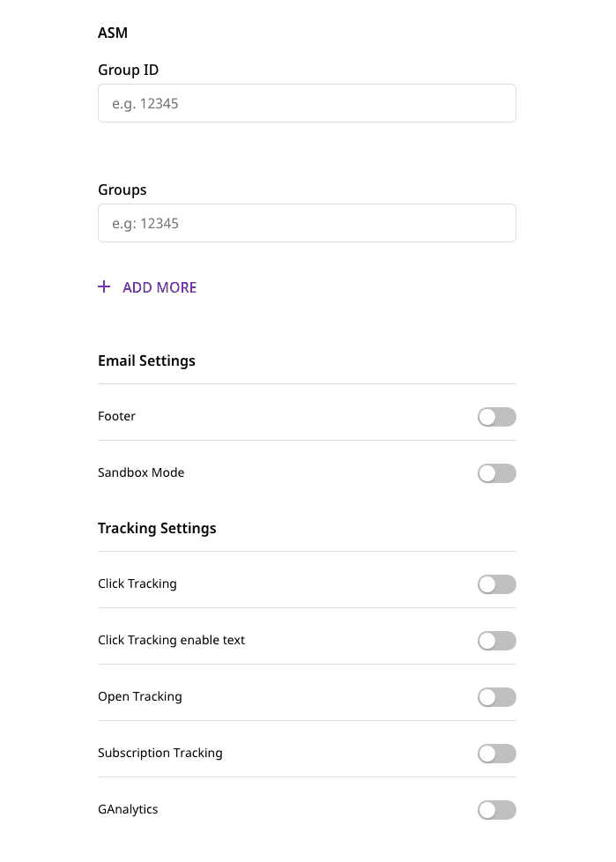Click the Email Settings heading
The image size is (616, 862).
(x=146, y=360)
